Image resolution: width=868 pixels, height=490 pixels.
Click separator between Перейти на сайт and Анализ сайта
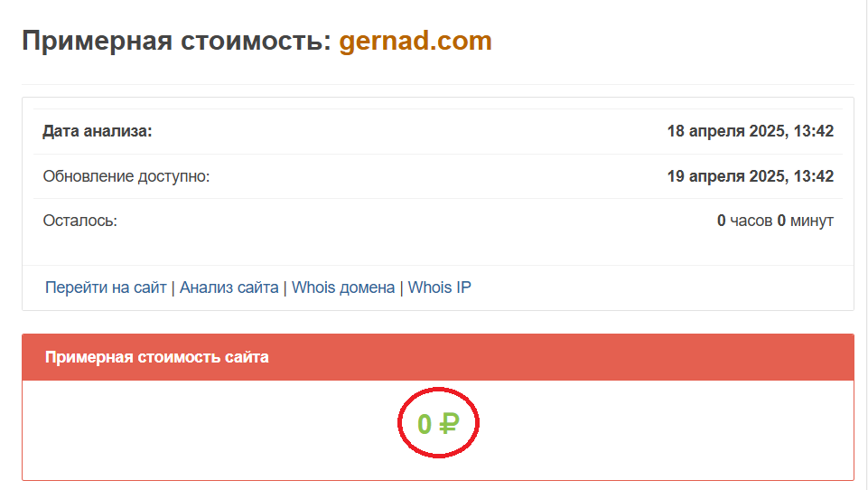click(173, 287)
